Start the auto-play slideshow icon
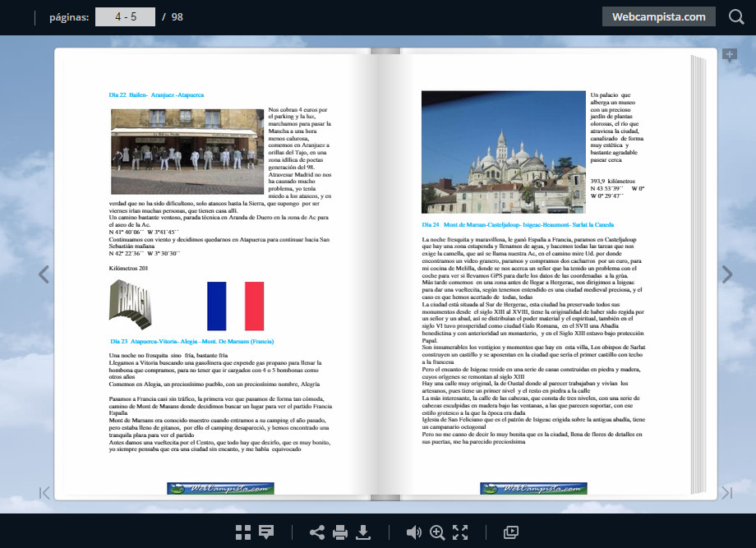The width and height of the screenshot is (756, 548). [510, 532]
